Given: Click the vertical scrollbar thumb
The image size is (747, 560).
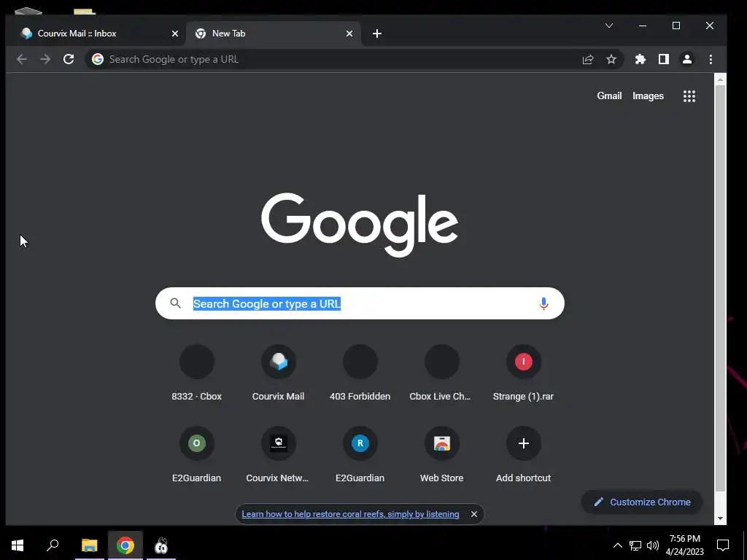Looking at the screenshot, I should pos(720,288).
